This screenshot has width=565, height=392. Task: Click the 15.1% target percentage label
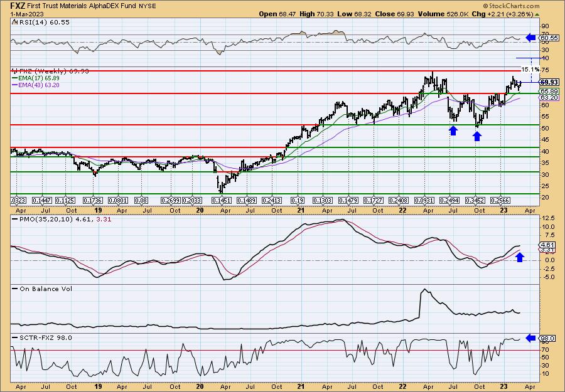tap(530, 69)
